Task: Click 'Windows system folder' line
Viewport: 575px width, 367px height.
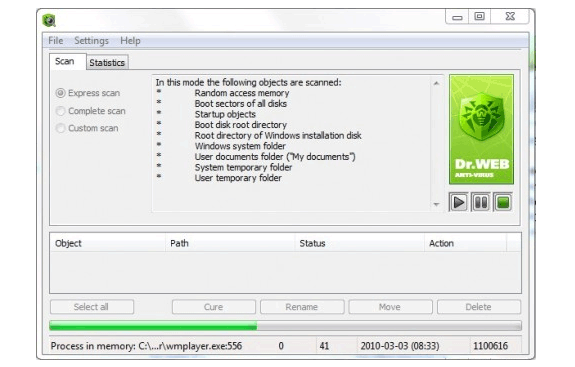Action: click(x=240, y=146)
